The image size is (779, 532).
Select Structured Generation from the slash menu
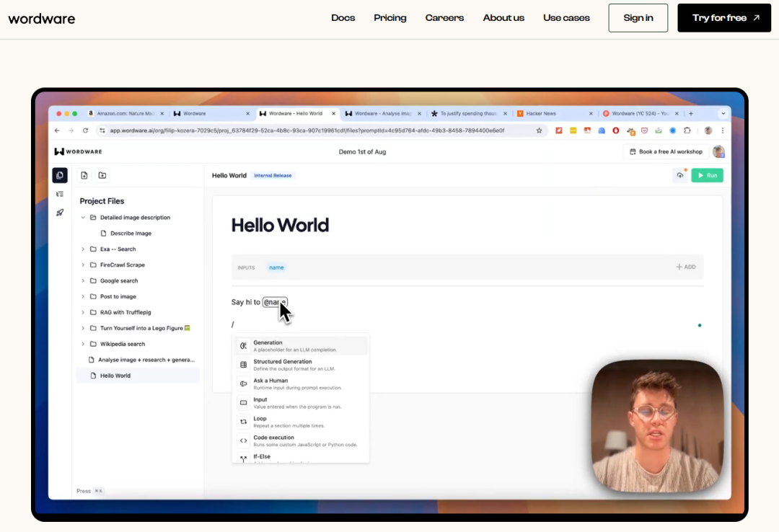click(x=282, y=365)
